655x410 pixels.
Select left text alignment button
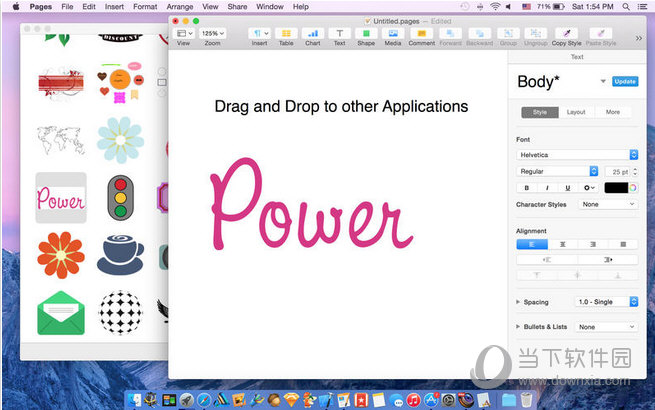531,243
